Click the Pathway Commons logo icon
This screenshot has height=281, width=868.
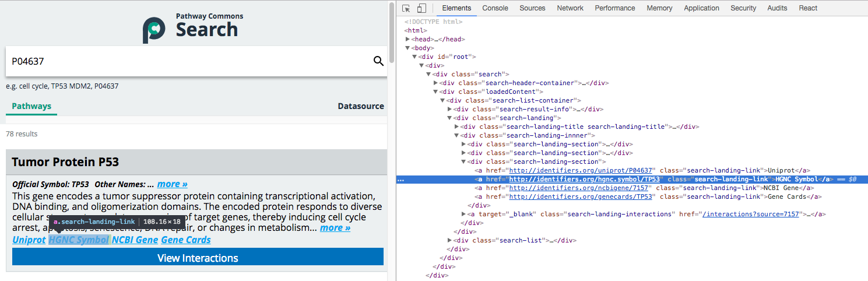[x=154, y=30]
